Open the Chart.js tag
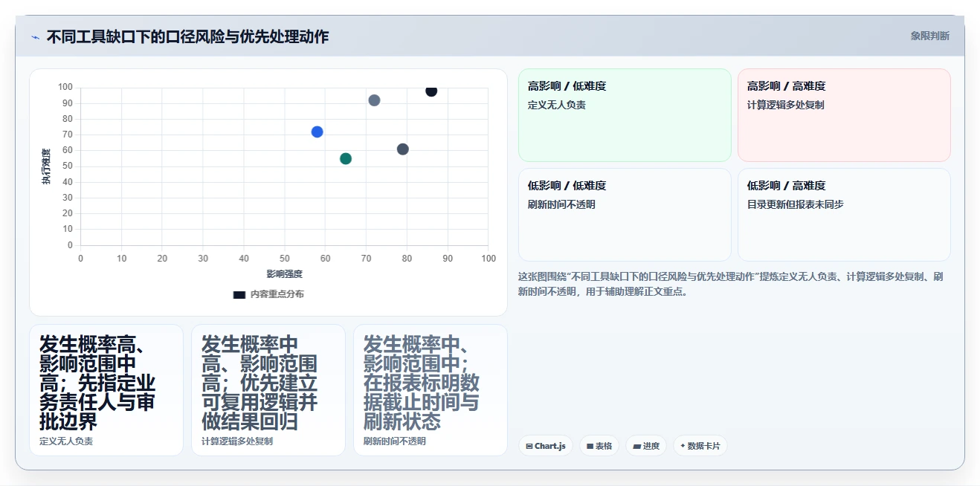The height and width of the screenshot is (486, 980). 546,446
